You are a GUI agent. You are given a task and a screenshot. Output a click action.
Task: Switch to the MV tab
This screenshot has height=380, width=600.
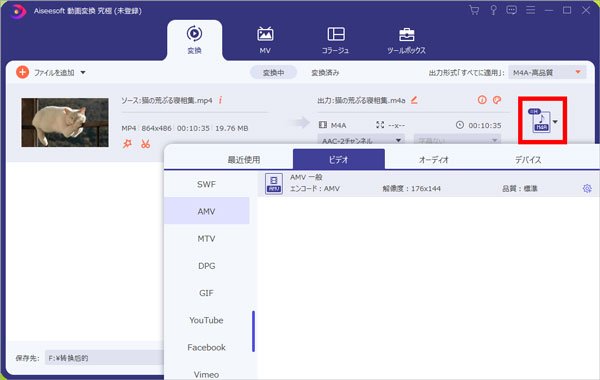(x=265, y=41)
